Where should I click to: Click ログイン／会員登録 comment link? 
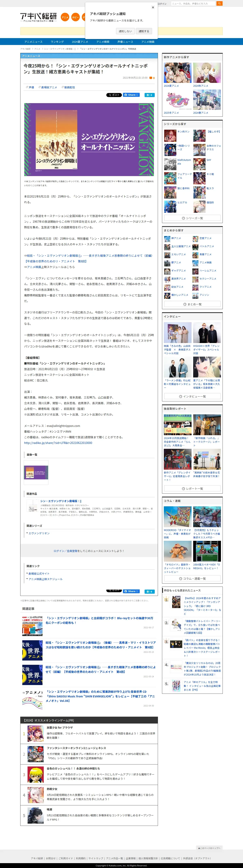[x=65, y=551]
